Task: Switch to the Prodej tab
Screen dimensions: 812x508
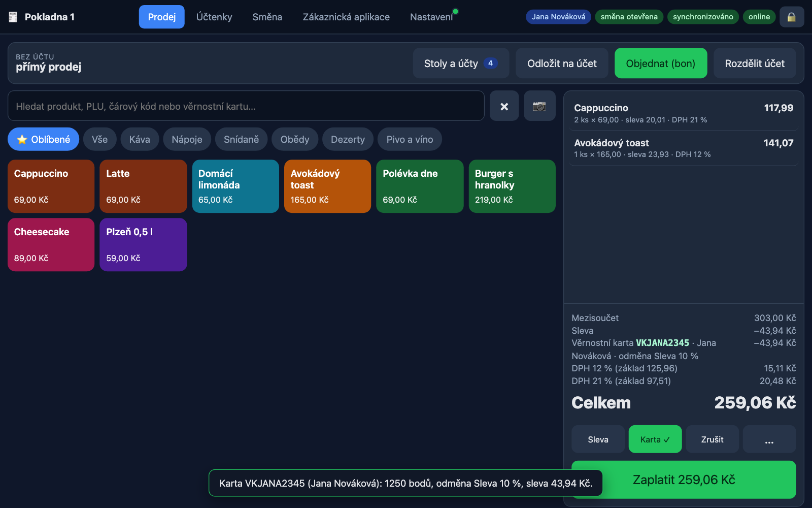Action: (x=161, y=17)
